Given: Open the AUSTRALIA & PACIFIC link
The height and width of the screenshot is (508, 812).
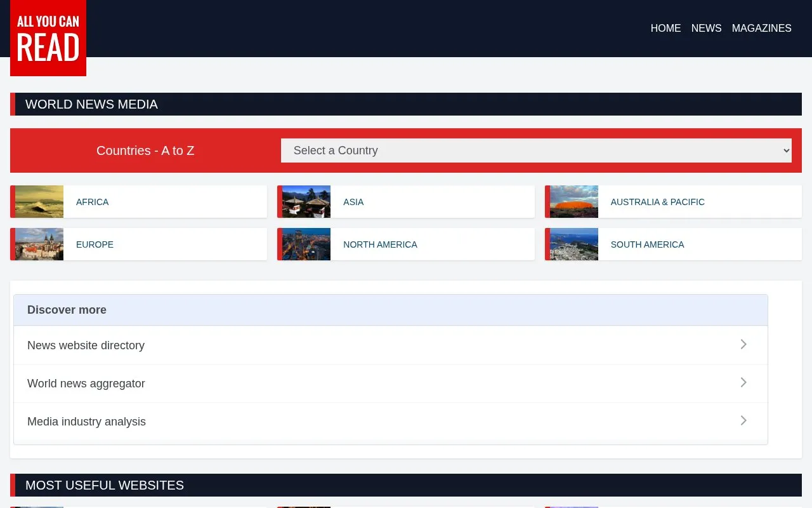Looking at the screenshot, I should pos(657,202).
